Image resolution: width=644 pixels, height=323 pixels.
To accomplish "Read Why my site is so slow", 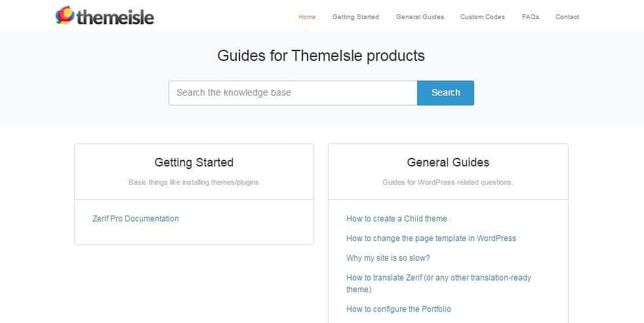I will click(x=388, y=258).
